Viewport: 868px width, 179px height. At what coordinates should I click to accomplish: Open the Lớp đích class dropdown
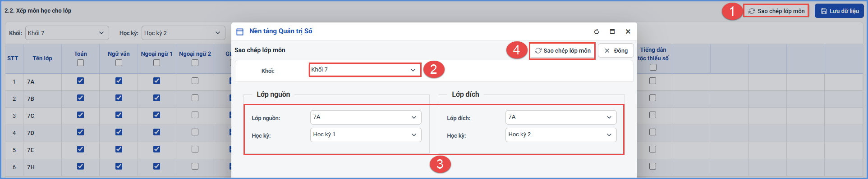coord(561,117)
